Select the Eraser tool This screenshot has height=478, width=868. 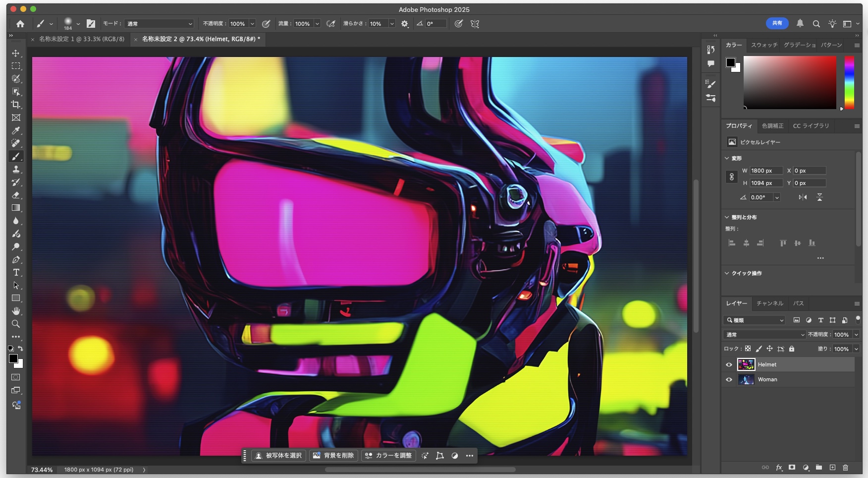pos(16,195)
